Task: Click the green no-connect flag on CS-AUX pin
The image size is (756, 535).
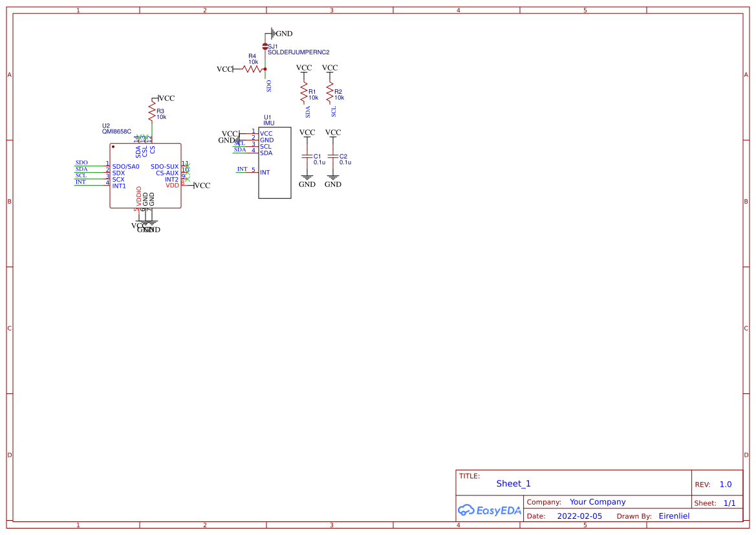Action: [x=188, y=172]
